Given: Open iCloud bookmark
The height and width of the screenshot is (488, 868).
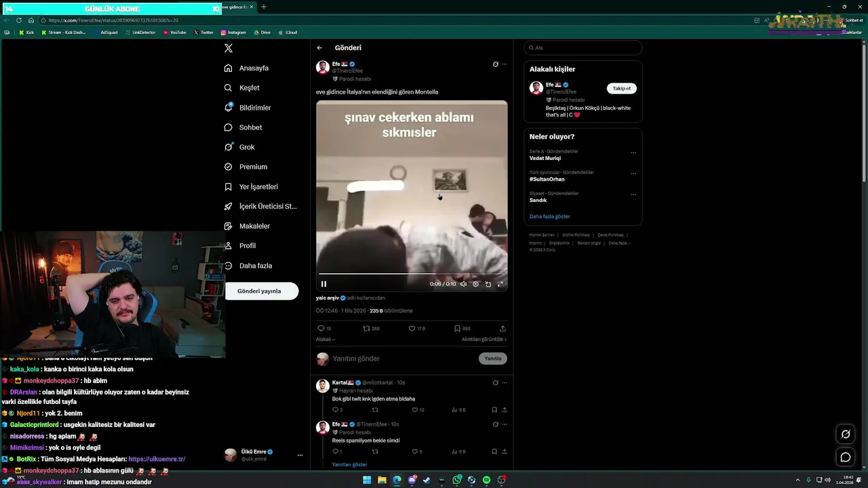Looking at the screenshot, I should [288, 33].
